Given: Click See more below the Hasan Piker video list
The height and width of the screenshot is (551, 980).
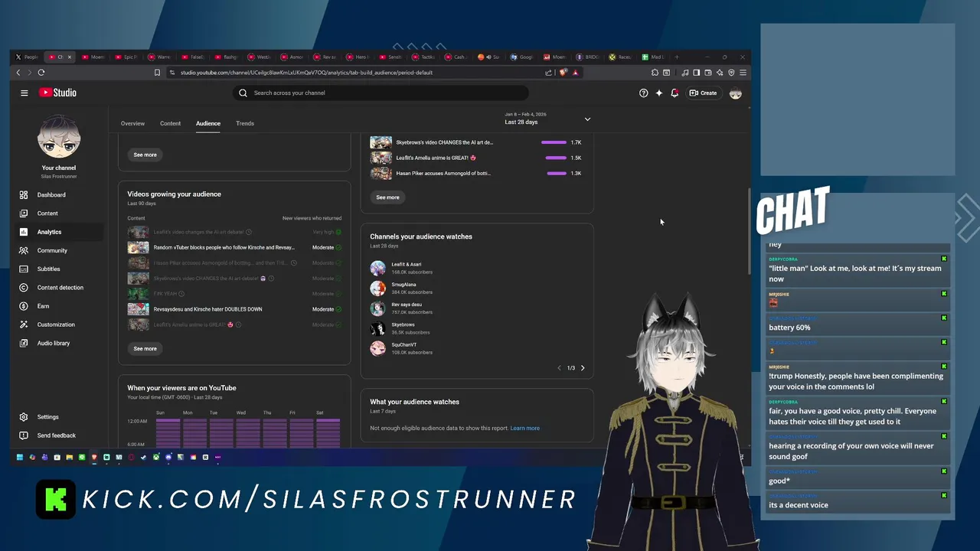Looking at the screenshot, I should coord(387,197).
